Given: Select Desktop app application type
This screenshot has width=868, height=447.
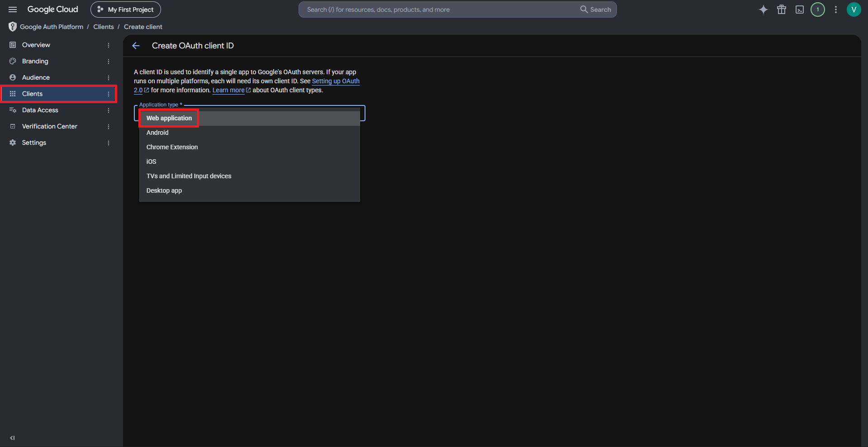Looking at the screenshot, I should [250, 190].
